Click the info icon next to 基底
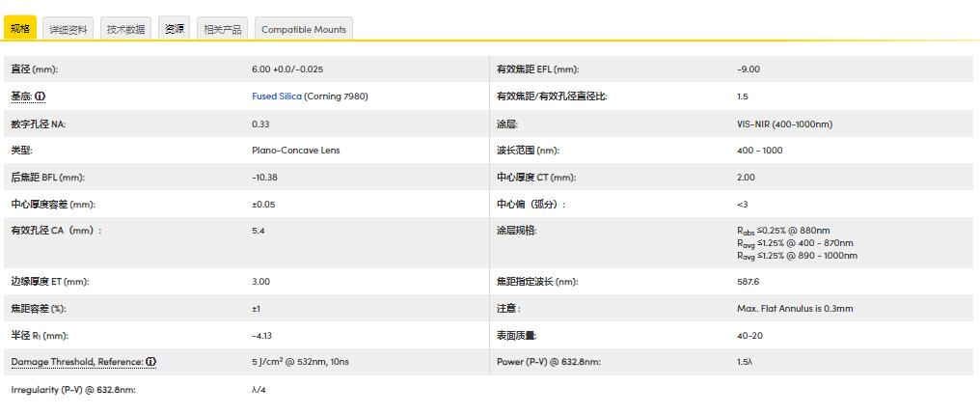The width and height of the screenshot is (980, 414). pos(41,97)
